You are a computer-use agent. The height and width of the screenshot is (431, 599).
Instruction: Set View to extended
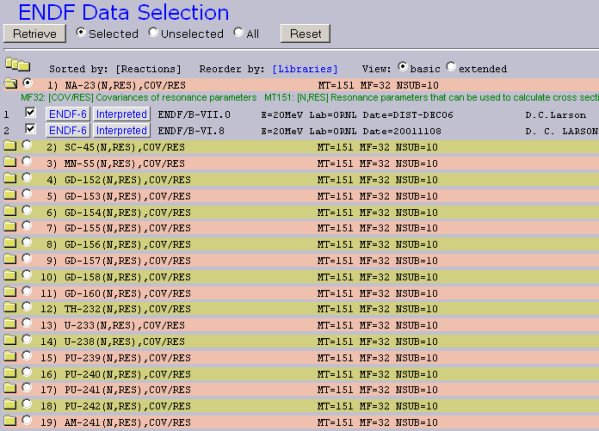click(x=451, y=67)
